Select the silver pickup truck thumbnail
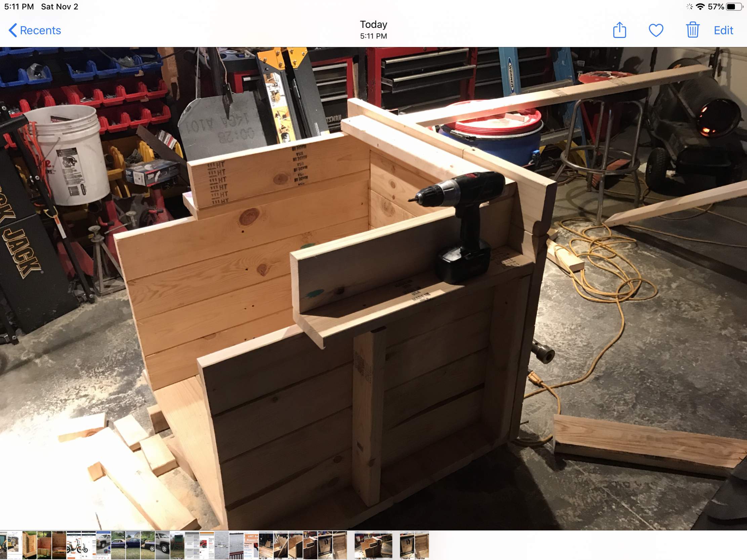 click(162, 546)
